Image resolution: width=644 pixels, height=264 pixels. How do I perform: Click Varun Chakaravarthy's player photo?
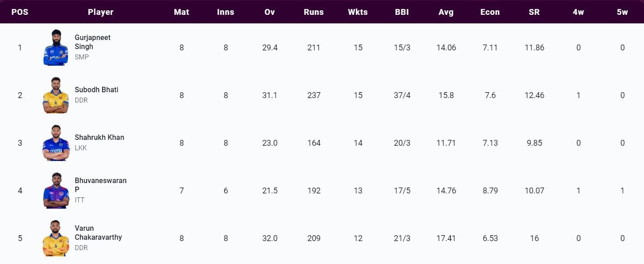pyautogui.click(x=56, y=238)
